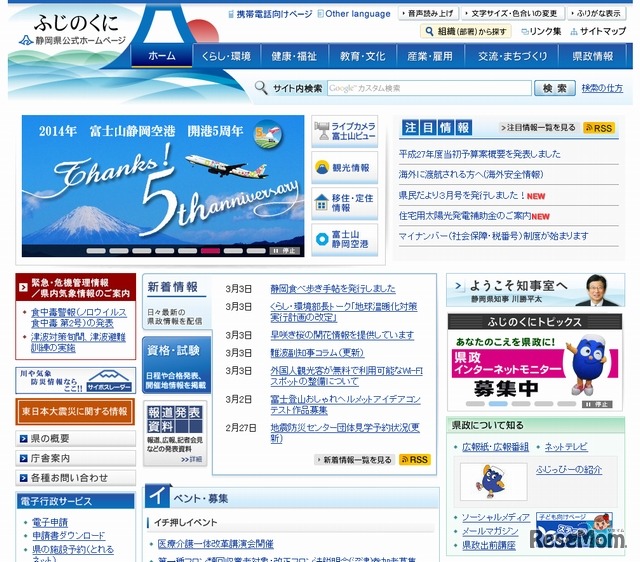This screenshot has height=562, width=640.
Task: Click ふじっぴー mascot image thumbnail
Action: point(493,482)
